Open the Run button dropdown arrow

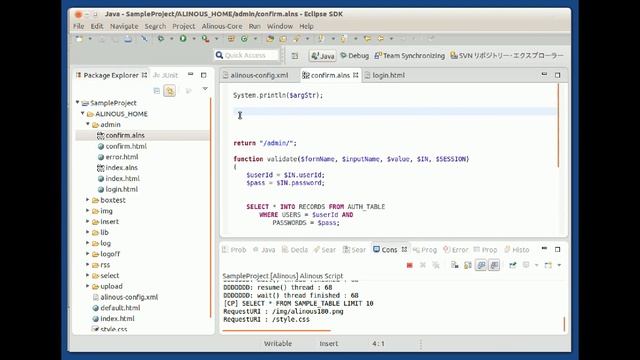194,39
